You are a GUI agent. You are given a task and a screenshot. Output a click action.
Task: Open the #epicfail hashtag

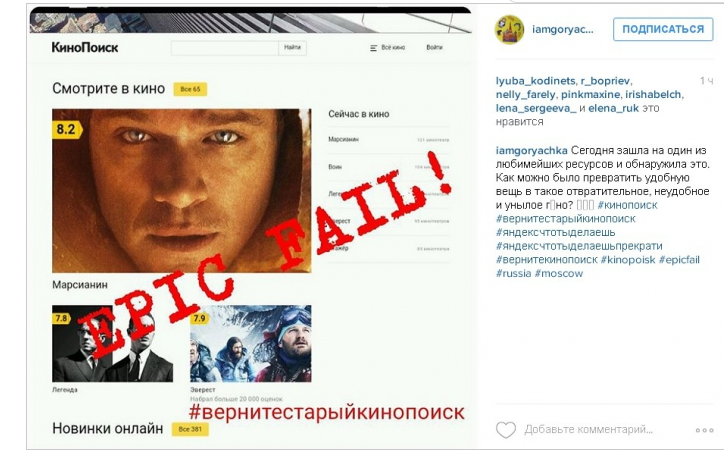[679, 259]
